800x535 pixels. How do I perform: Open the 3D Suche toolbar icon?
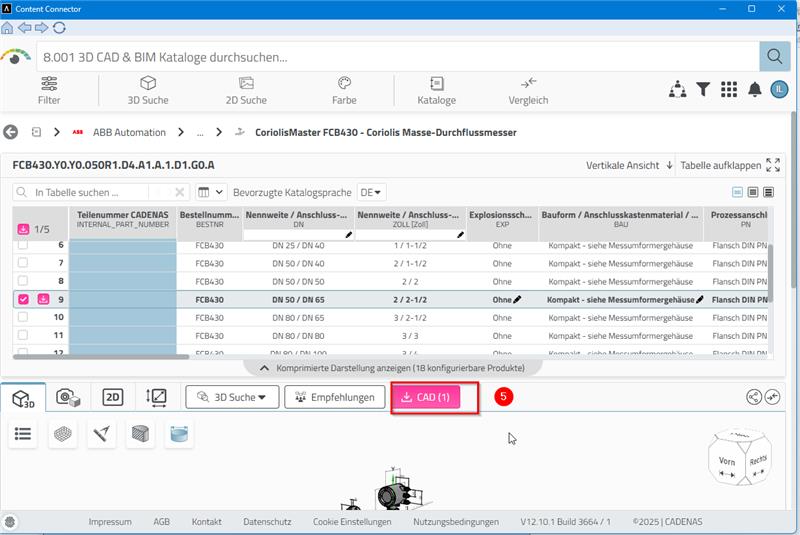coord(147,90)
